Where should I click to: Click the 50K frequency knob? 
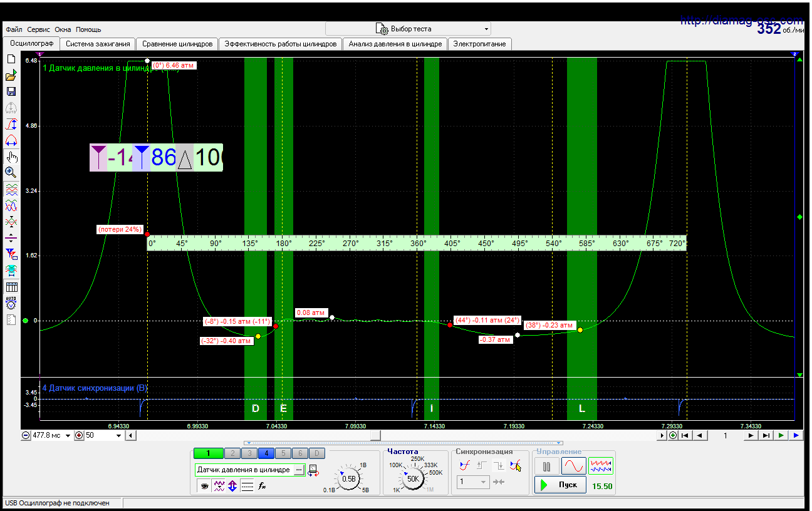[413, 479]
